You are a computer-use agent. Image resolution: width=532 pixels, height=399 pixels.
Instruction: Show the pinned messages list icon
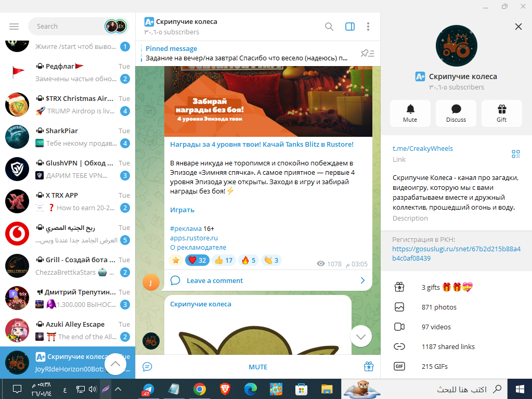point(368,53)
